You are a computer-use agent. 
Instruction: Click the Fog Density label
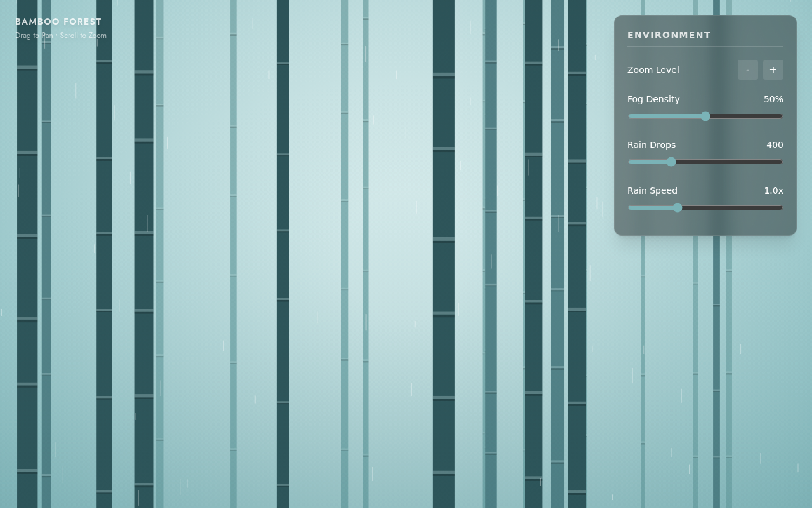tap(653, 99)
